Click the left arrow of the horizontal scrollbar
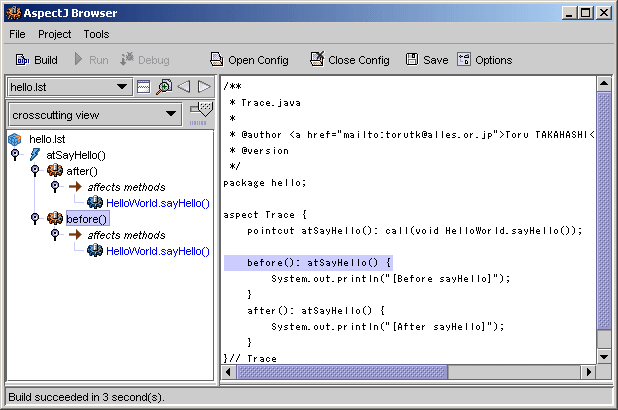Image resolution: width=618 pixels, height=410 pixels. coord(228,372)
